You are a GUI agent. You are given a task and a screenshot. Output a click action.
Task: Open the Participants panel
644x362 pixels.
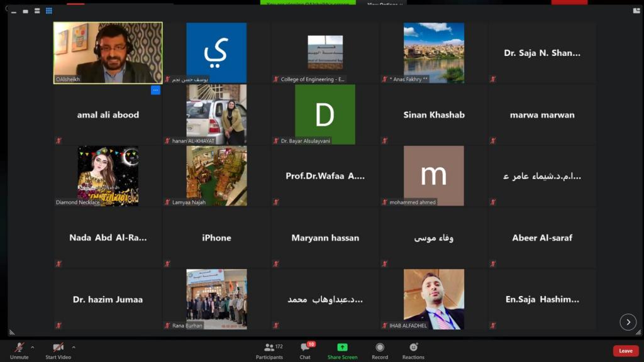[x=269, y=350]
